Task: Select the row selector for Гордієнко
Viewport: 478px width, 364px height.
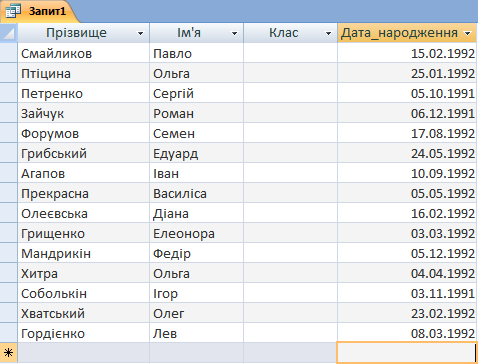Action: [x=9, y=333]
